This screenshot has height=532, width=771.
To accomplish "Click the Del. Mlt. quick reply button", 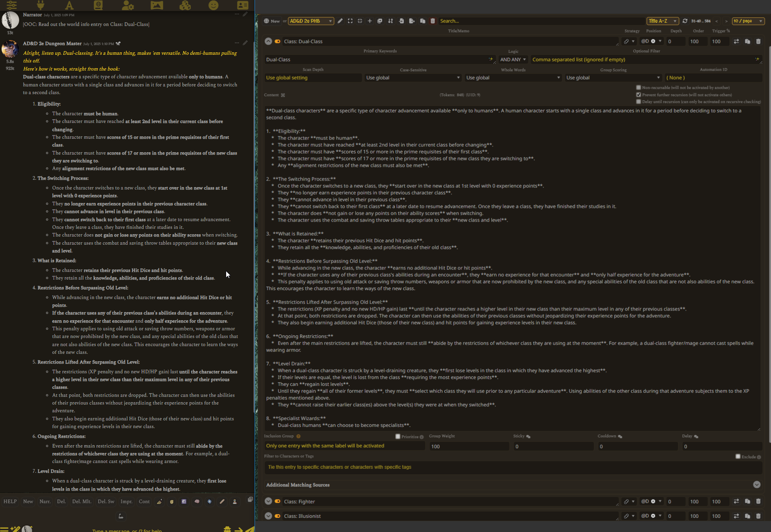I will click(x=82, y=502).
